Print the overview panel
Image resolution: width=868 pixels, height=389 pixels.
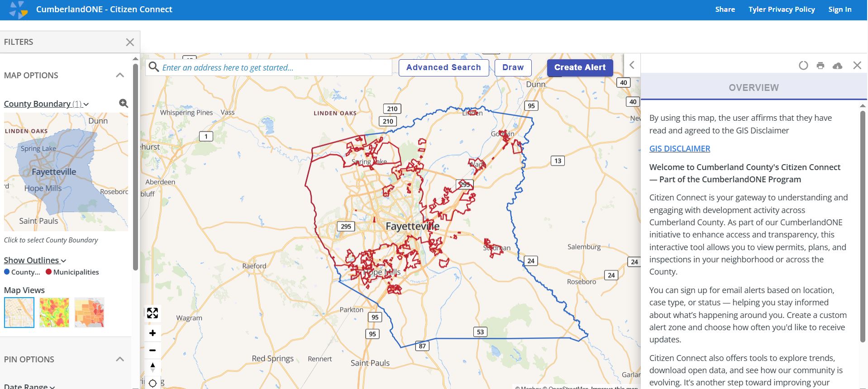click(820, 66)
